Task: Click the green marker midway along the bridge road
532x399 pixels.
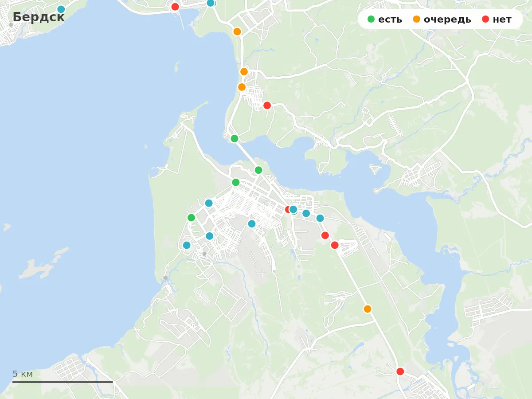Action: click(258, 170)
